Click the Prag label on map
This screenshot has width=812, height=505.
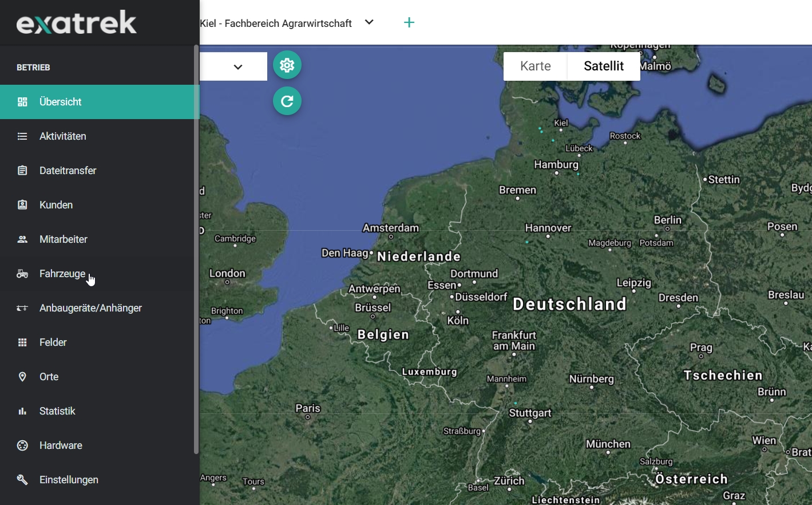[702, 348]
